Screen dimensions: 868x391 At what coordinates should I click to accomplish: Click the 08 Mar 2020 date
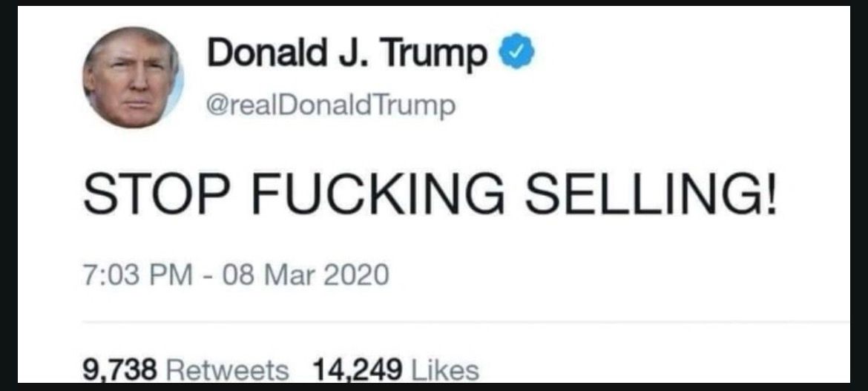(306, 275)
